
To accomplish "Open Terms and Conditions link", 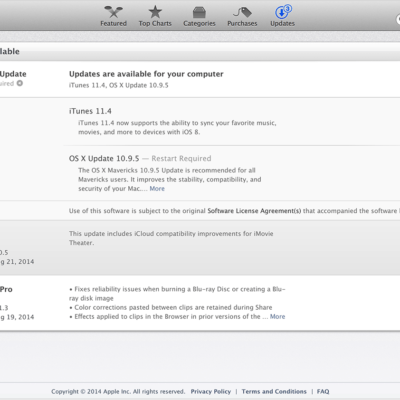I will pos(274,391).
